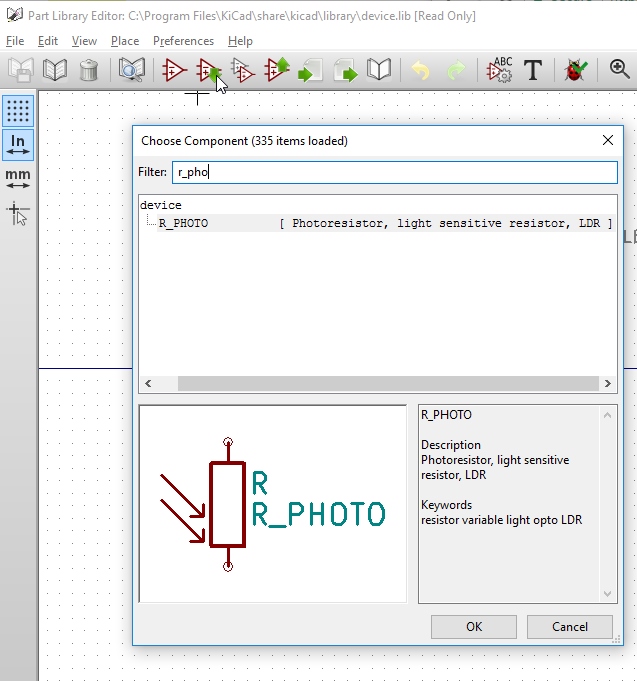Image resolution: width=637 pixels, height=681 pixels.
Task: Click the 'Photoresistor, light sensitive' description text
Action: [495, 460]
